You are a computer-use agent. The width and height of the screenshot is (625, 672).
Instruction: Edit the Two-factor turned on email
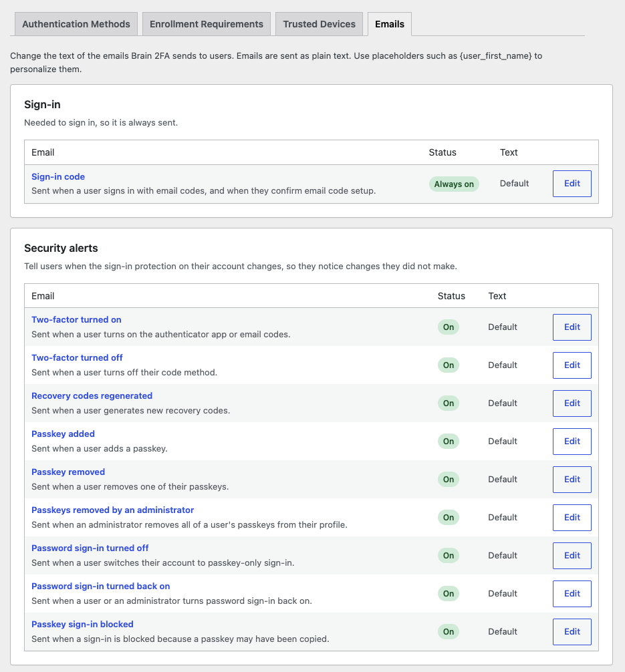point(572,327)
